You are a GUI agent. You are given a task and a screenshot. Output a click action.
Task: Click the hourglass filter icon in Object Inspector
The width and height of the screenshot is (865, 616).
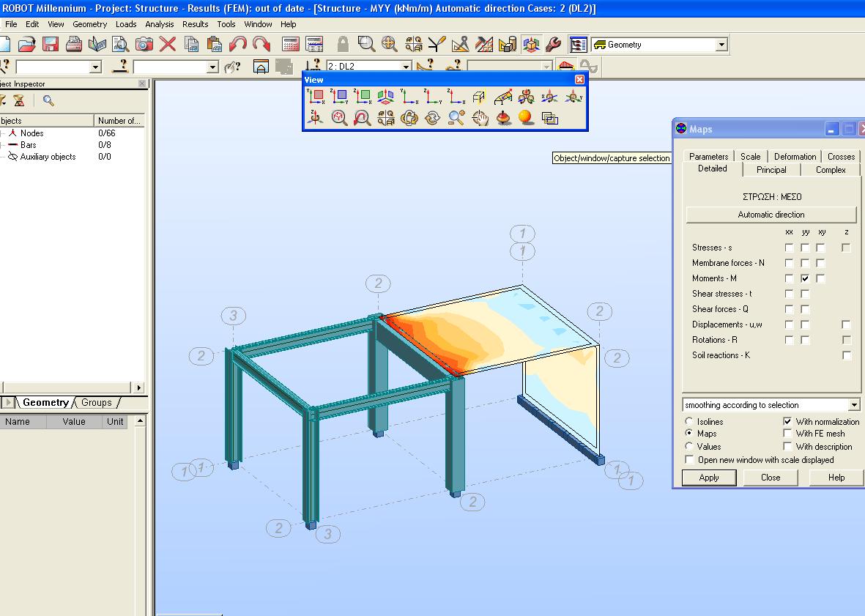(19, 100)
